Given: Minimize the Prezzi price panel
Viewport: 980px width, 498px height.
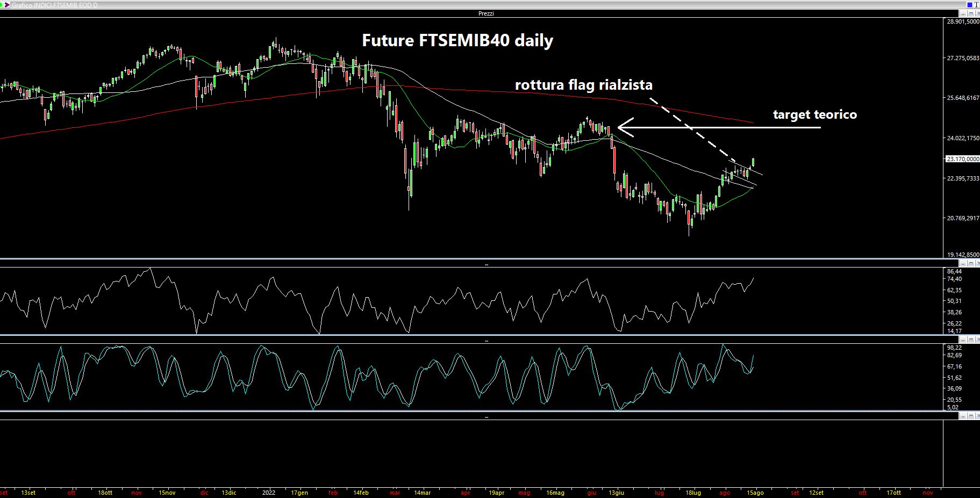Looking at the screenshot, I should point(964,13).
